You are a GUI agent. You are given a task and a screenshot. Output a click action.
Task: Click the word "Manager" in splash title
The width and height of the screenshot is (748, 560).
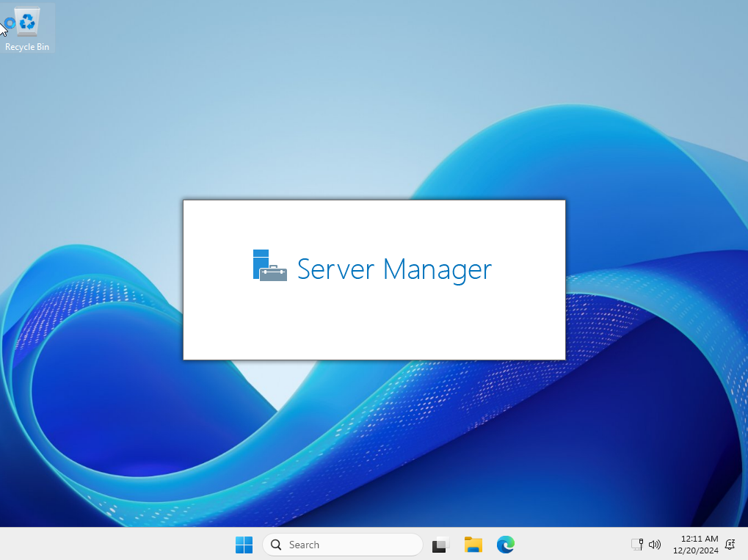[437, 269]
